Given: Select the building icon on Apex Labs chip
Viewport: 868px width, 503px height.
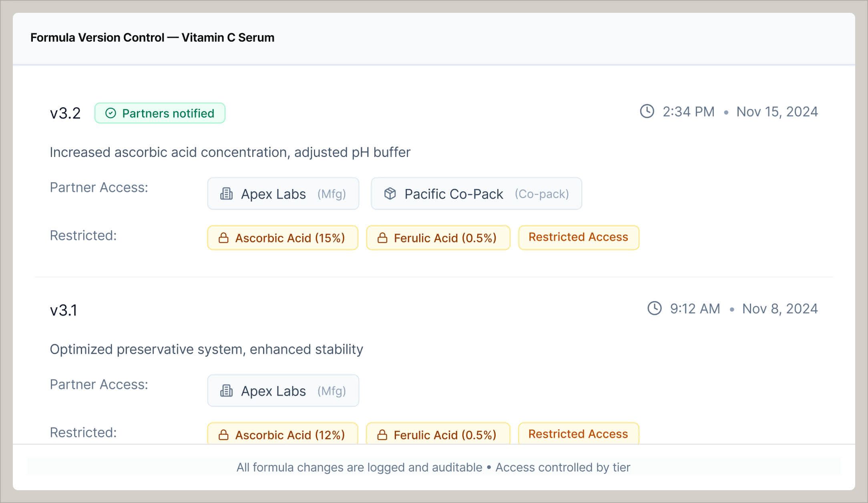Looking at the screenshot, I should [226, 193].
